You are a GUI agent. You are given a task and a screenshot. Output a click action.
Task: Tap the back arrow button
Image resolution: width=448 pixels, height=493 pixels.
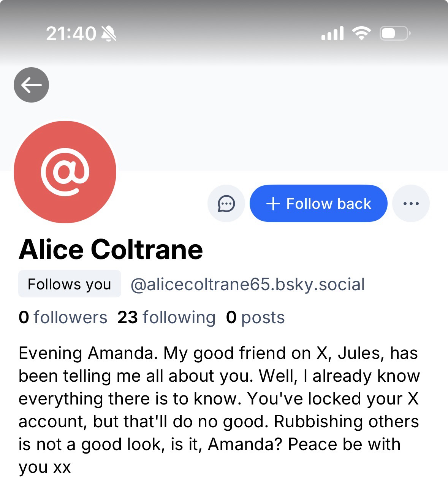[31, 85]
